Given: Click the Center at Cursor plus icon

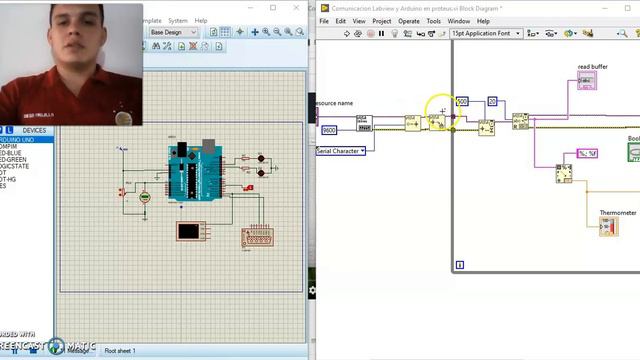Looking at the screenshot, I should (255, 32).
